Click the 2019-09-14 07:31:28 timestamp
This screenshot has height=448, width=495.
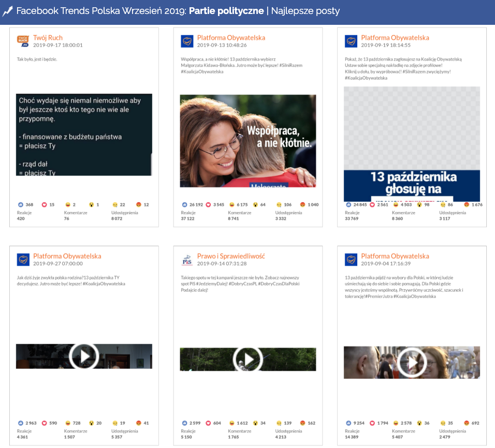(222, 263)
